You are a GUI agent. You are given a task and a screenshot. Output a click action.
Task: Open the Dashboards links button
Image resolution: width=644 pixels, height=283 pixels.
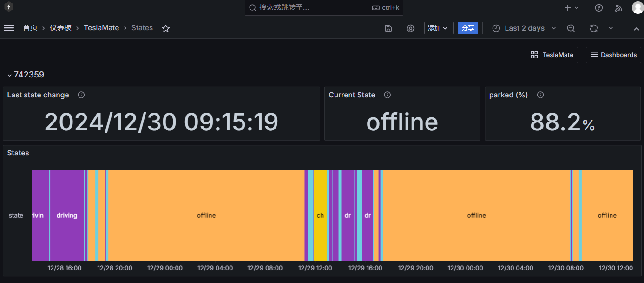613,55
